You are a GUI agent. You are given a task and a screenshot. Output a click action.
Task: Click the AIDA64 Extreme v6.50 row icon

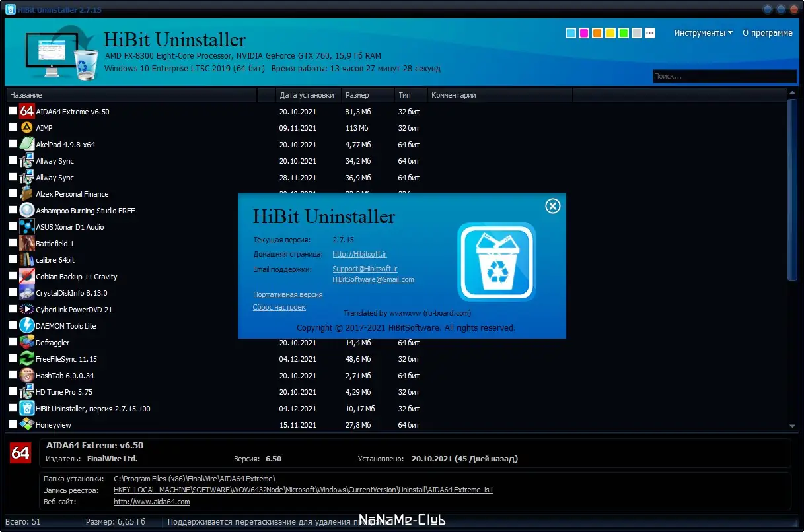pyautogui.click(x=26, y=111)
